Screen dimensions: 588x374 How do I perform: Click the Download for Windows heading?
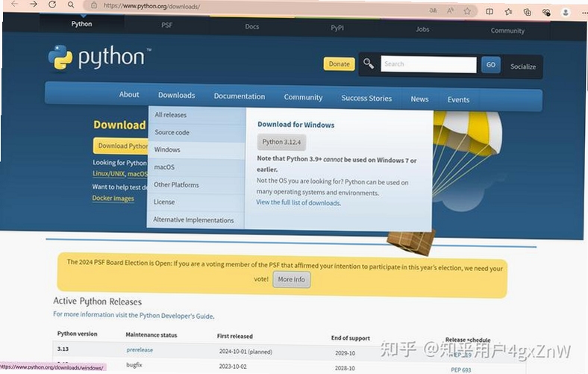(x=296, y=125)
